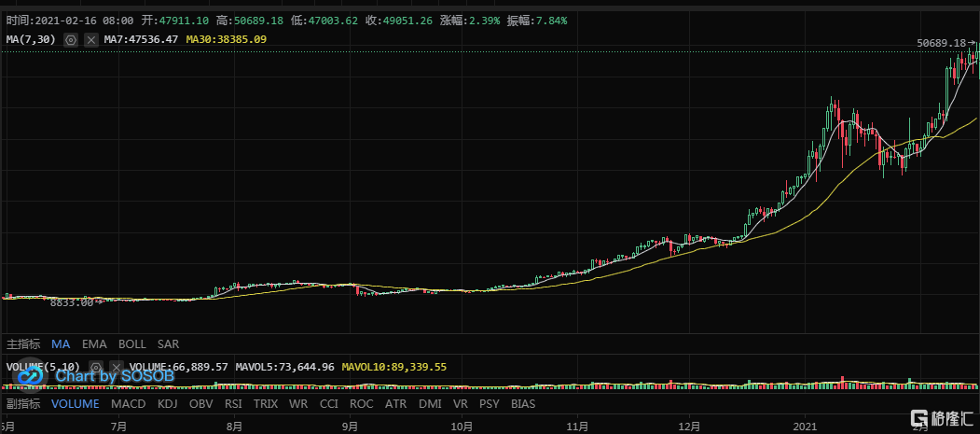Select the CCI sub-indicator
This screenshot has width=980, height=434.
click(328, 404)
